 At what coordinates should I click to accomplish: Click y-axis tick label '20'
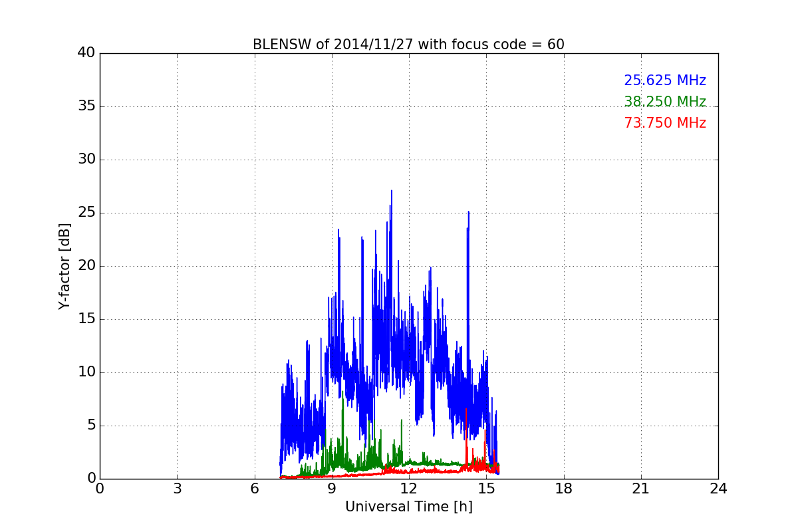[86, 266]
